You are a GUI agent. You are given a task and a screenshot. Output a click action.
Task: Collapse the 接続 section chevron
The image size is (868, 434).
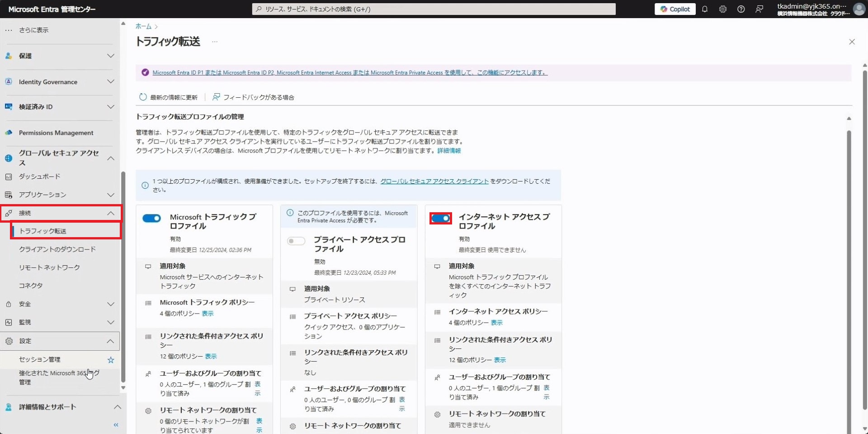111,213
